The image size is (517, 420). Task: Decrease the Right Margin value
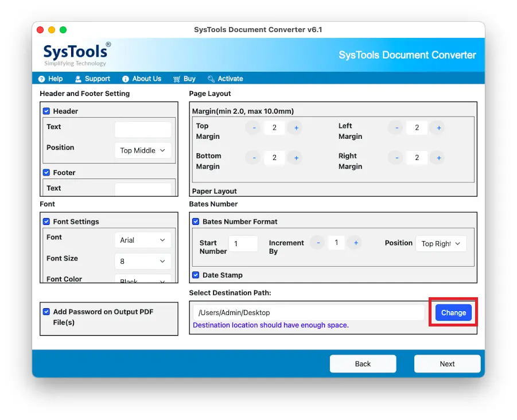tap(397, 158)
